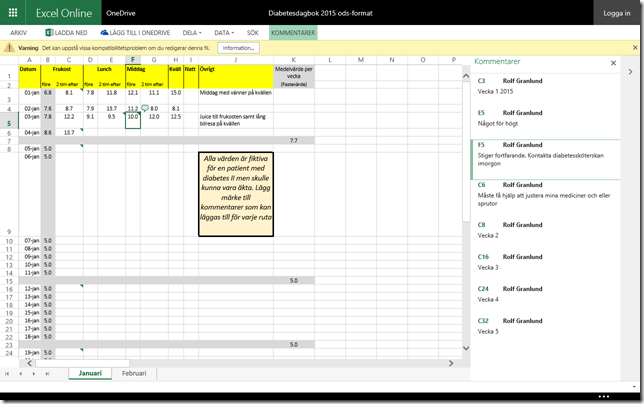Screen dimensions: 644x404
Task: Expand the Data dropdown menu
Action: pos(225,33)
